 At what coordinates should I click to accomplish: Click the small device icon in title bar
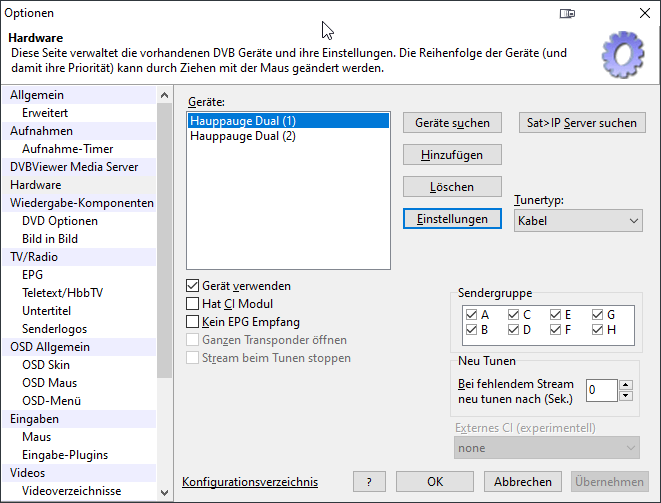tap(567, 14)
